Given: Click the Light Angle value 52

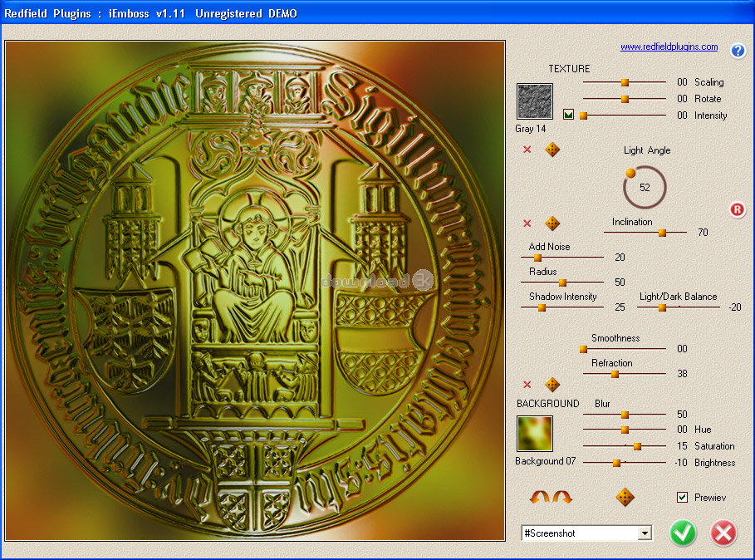Looking at the screenshot, I should [x=645, y=187].
